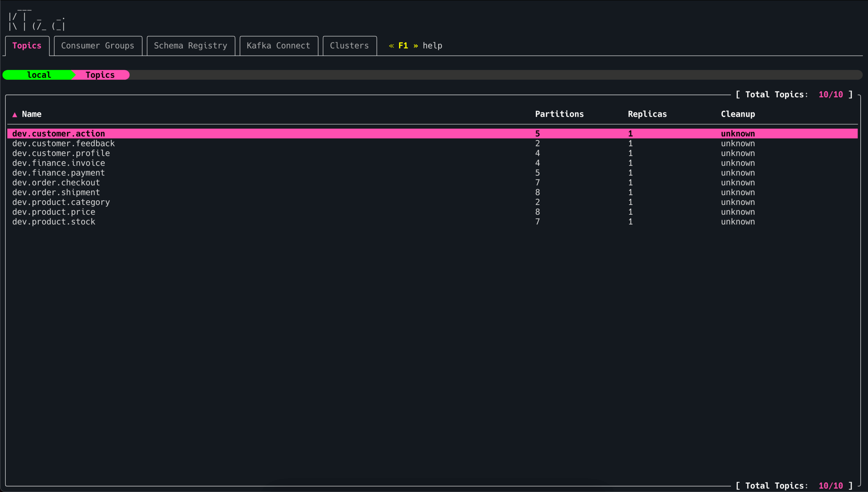Click the Topics tab

coord(27,46)
